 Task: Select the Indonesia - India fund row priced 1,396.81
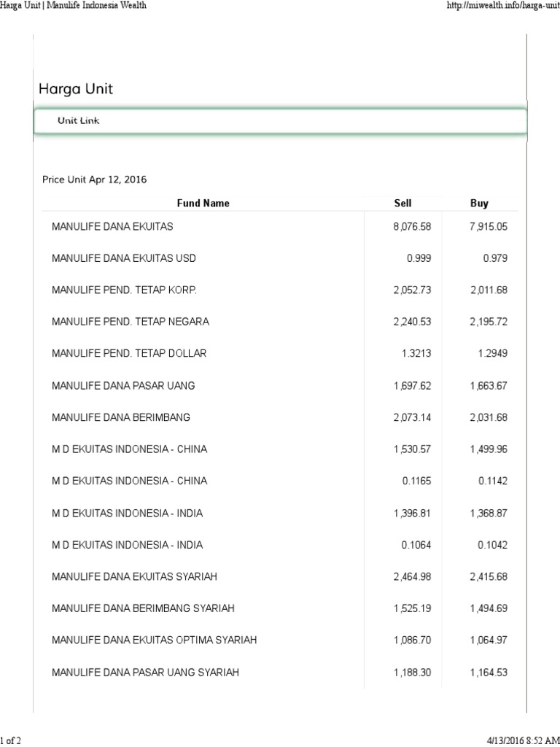click(x=127, y=513)
